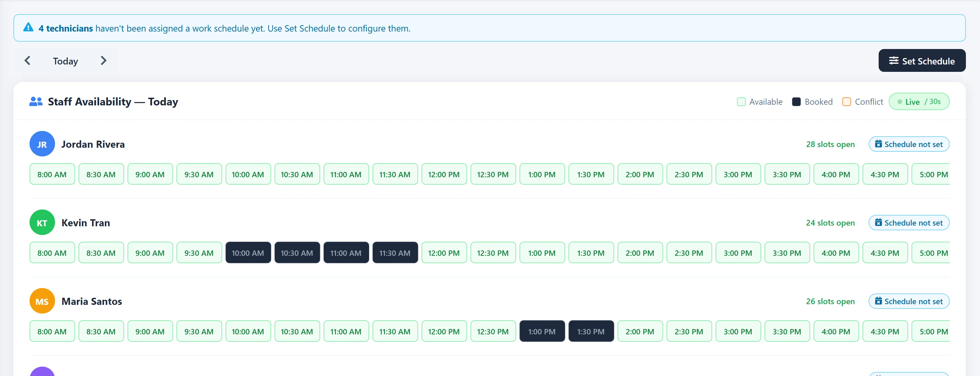Select Kevin Tran's 3:30 PM slot
This screenshot has width=980, height=376.
pyautogui.click(x=787, y=253)
